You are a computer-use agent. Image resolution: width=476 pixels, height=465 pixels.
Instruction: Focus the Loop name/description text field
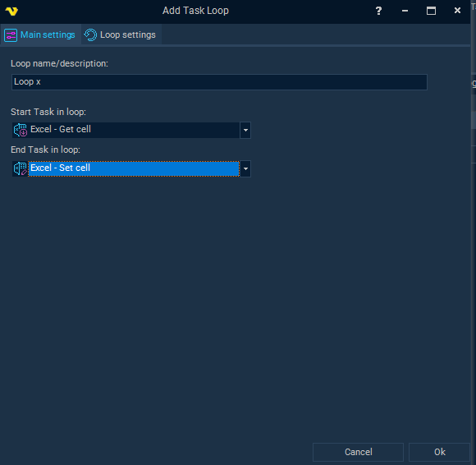click(219, 82)
